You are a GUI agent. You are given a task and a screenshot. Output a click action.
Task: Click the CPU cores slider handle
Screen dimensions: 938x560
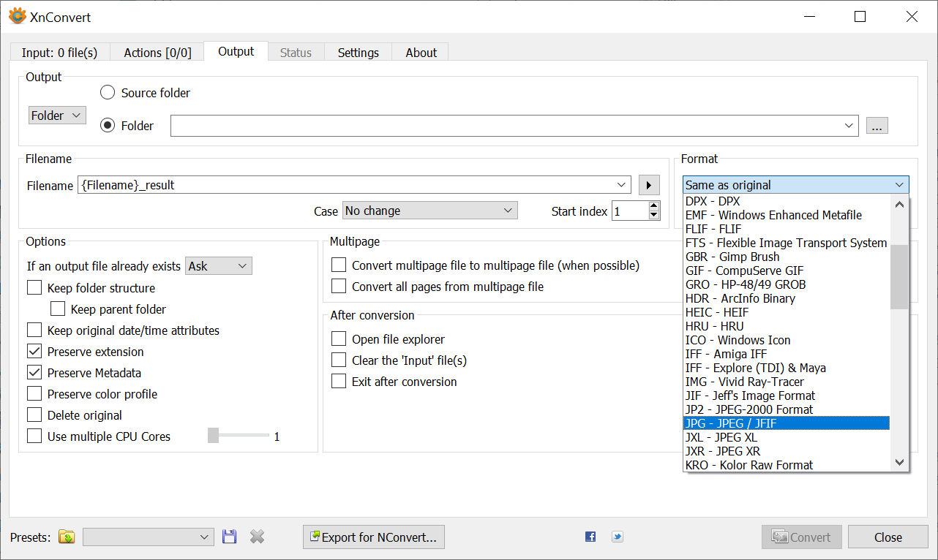[213, 436]
